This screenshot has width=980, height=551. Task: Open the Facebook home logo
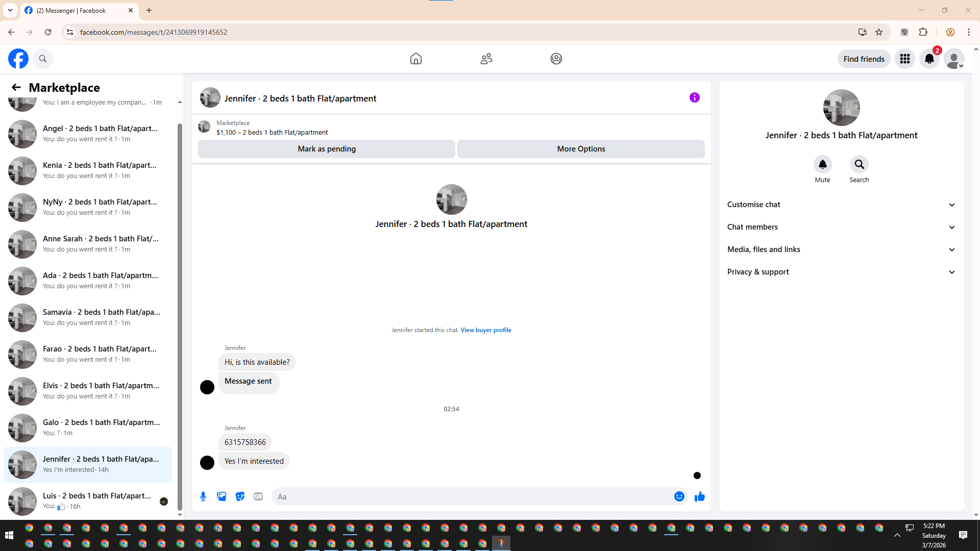tap(18, 59)
